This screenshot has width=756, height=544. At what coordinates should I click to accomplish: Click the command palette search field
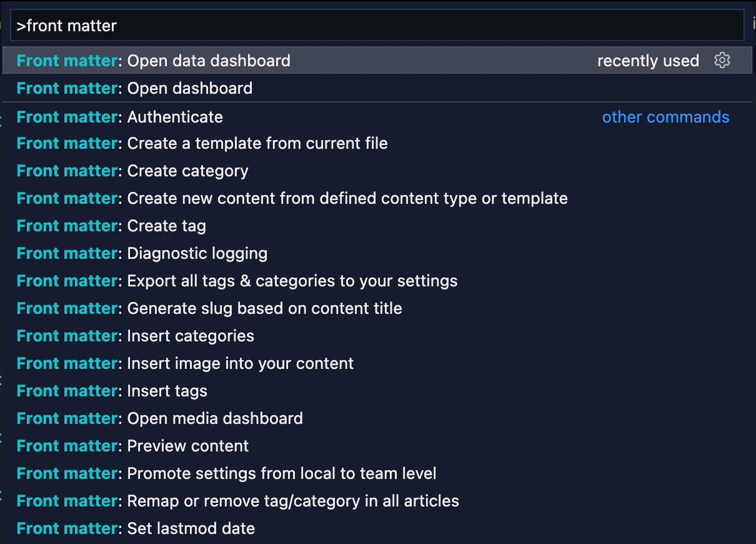377,26
